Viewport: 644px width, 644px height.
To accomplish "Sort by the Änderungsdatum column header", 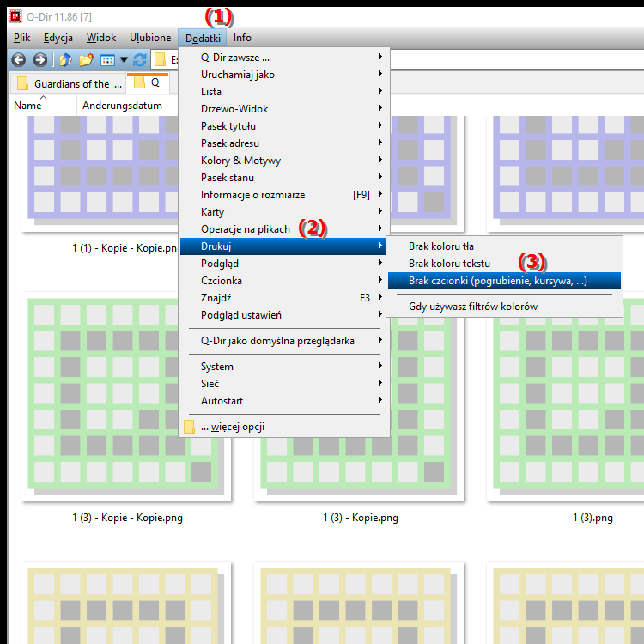I will point(122,106).
